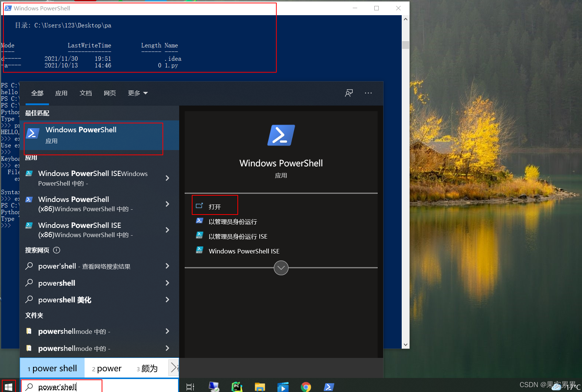The height and width of the screenshot is (392, 582).
Task: Expand arrow for first powershellmode folder
Action: (x=167, y=331)
